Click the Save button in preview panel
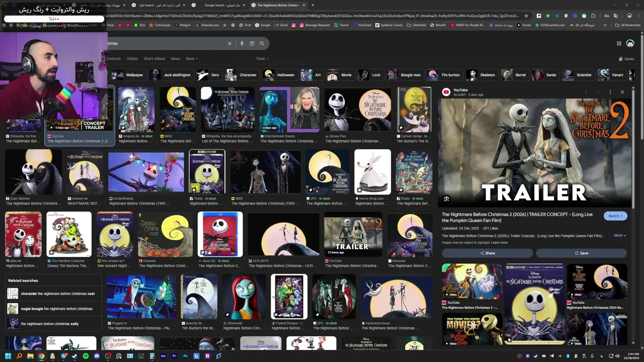The height and width of the screenshot is (362, 644). [x=581, y=253]
